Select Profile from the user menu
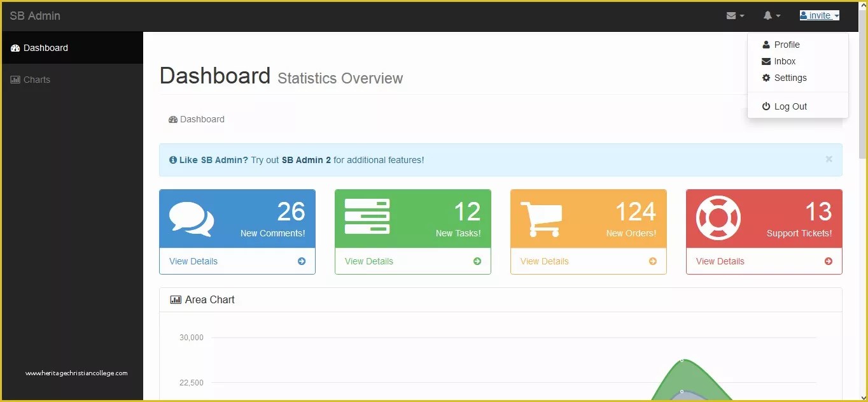 (787, 45)
